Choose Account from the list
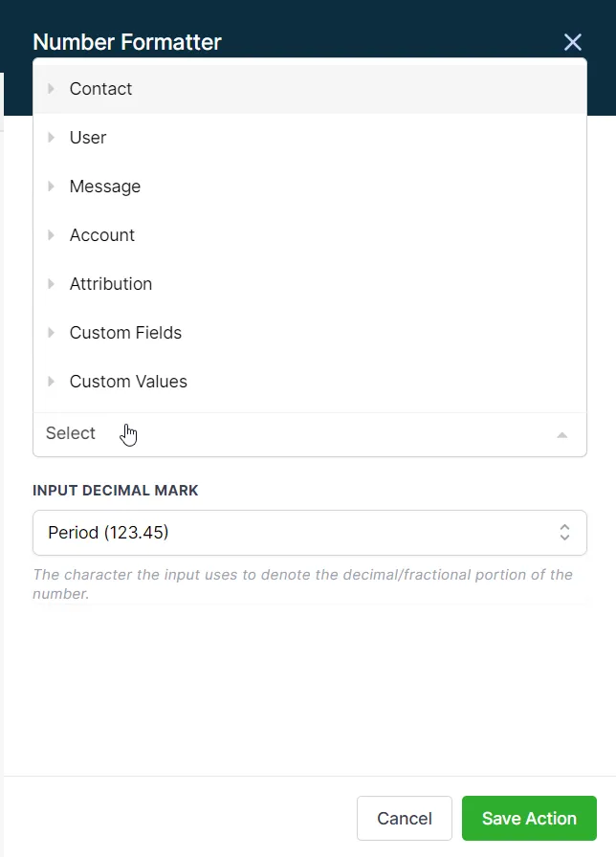Screen dimensions: 616x857 coord(102,235)
